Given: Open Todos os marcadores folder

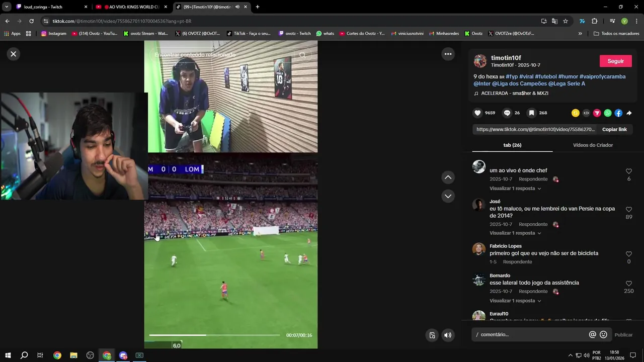Looking at the screenshot, I should 616,34.
